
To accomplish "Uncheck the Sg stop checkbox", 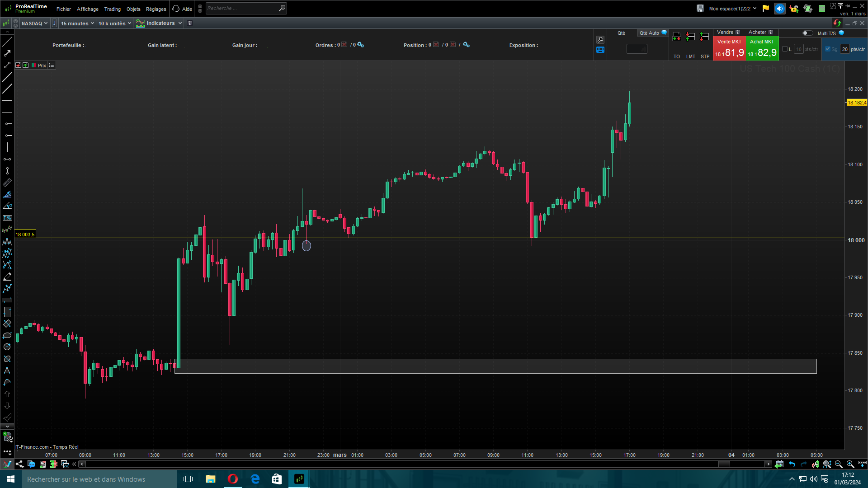I will [x=828, y=49].
